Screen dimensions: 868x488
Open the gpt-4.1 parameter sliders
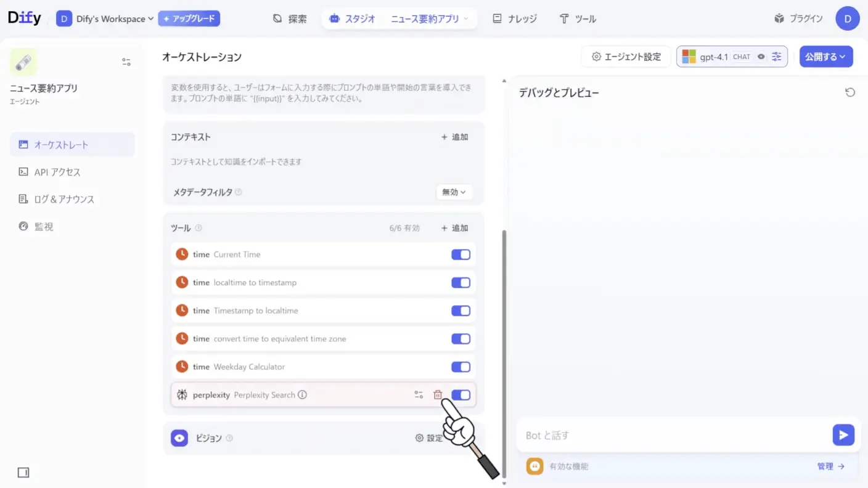coord(776,56)
